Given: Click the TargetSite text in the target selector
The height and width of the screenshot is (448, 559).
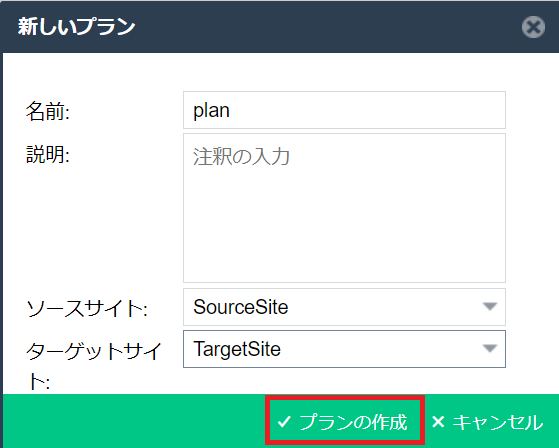Looking at the screenshot, I should click(237, 349).
